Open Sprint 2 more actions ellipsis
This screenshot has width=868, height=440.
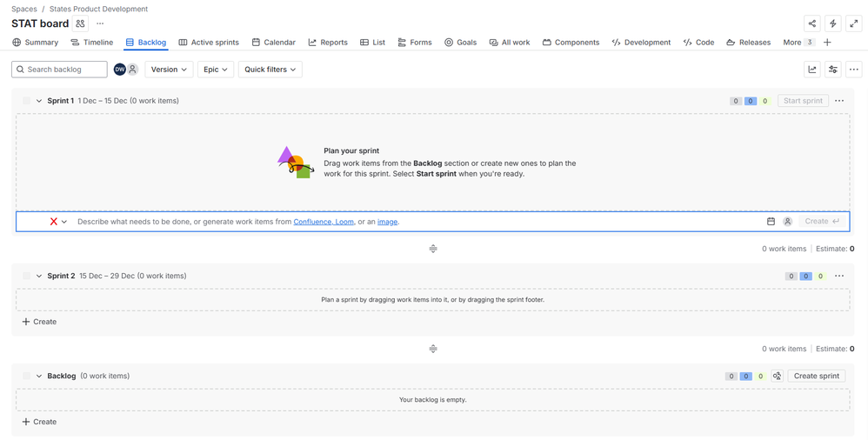[839, 276]
